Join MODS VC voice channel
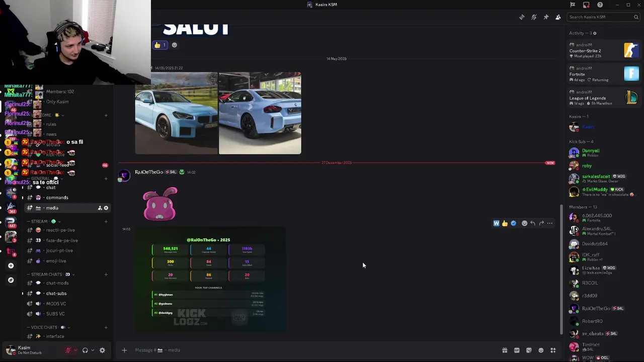The width and height of the screenshot is (644, 362). (x=68, y=304)
